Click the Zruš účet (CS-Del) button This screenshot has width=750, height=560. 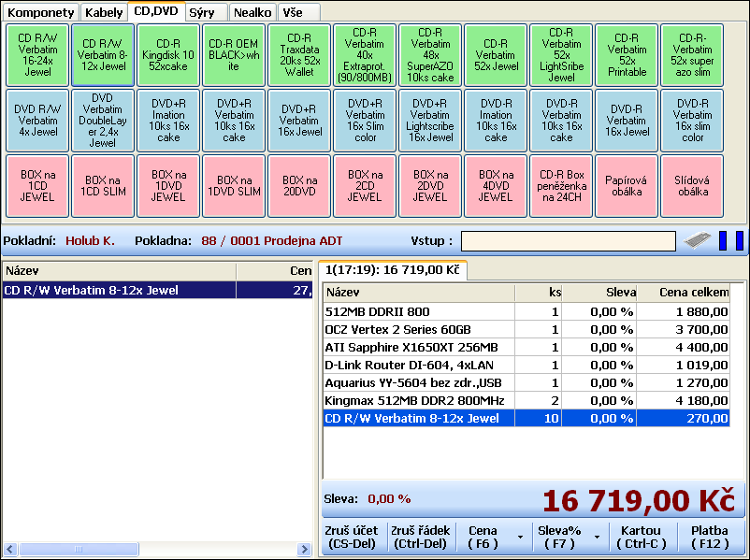pyautogui.click(x=352, y=537)
